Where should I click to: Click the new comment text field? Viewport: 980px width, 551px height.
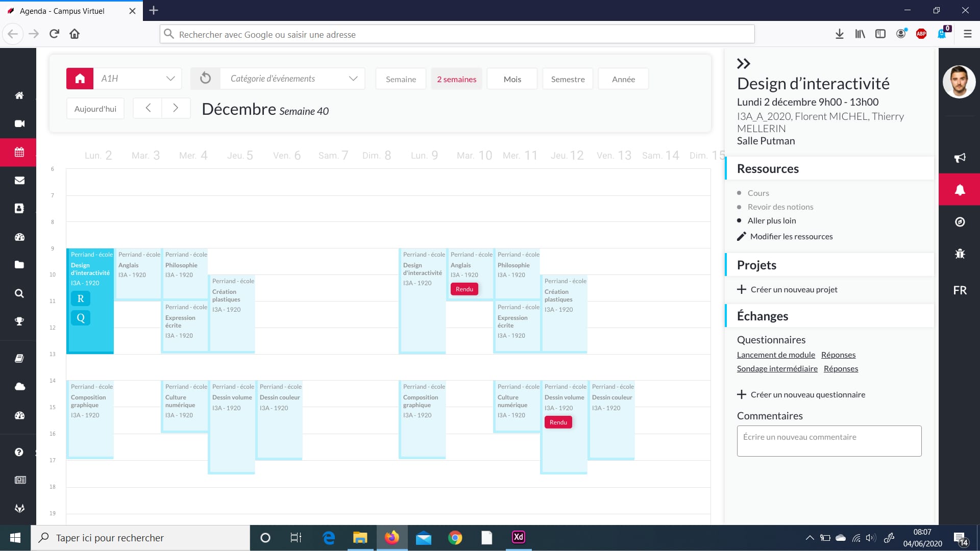[829, 441]
